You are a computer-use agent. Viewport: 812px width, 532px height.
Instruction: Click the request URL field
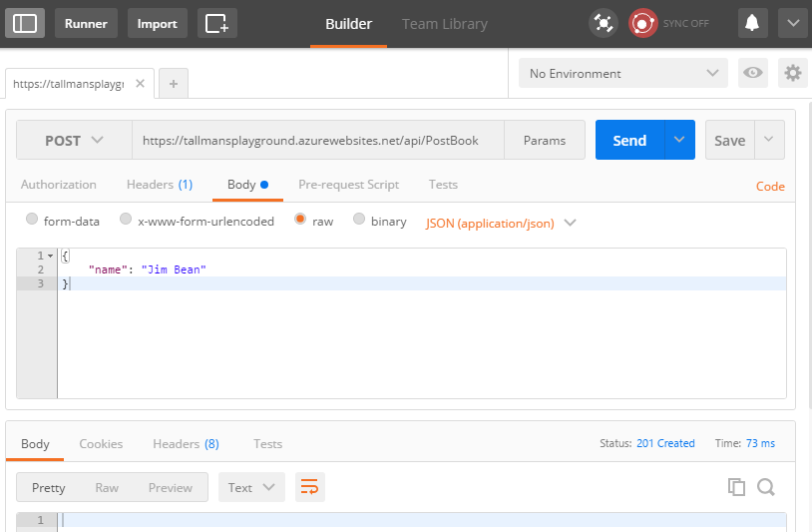tap(318, 140)
